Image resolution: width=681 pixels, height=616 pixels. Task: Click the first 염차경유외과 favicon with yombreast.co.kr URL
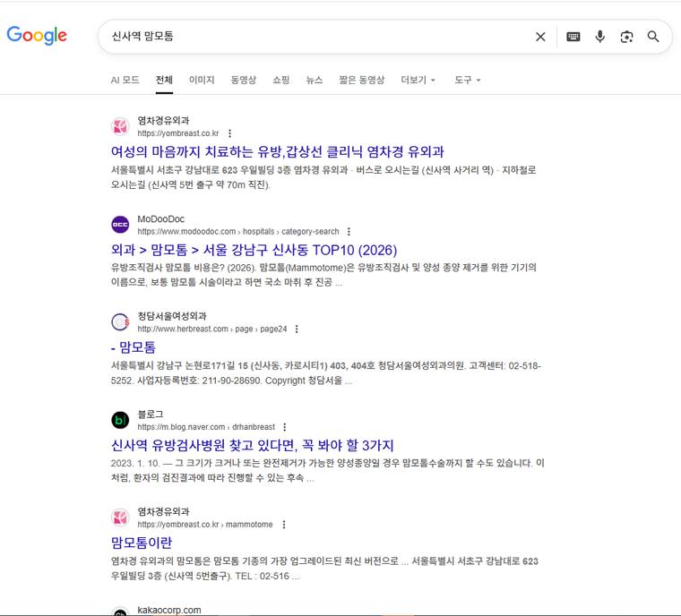[120, 126]
